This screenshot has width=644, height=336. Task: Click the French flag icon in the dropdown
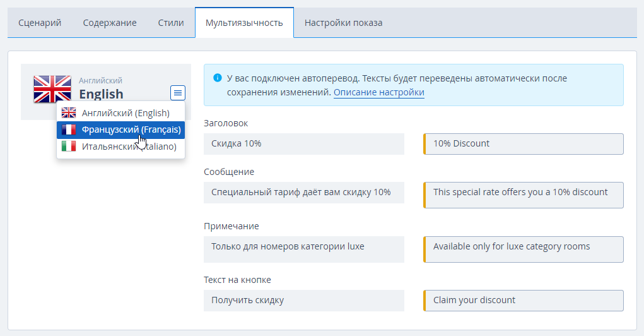(69, 129)
